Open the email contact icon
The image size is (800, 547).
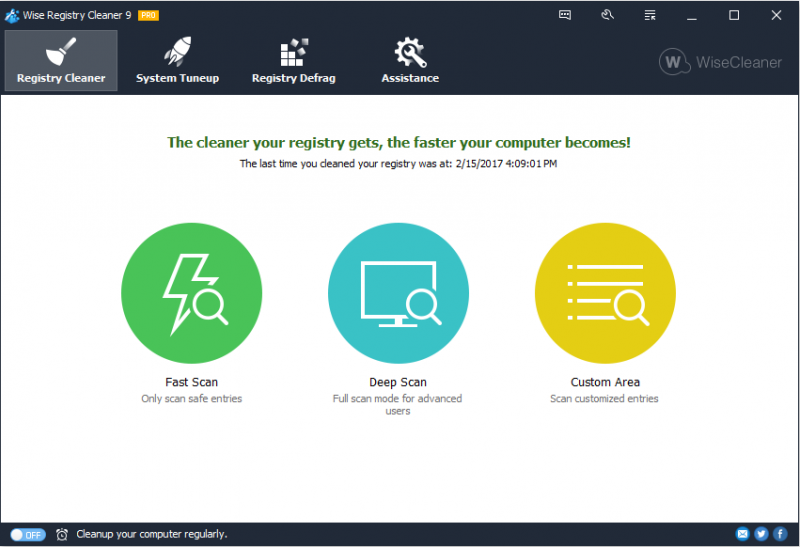[742, 534]
